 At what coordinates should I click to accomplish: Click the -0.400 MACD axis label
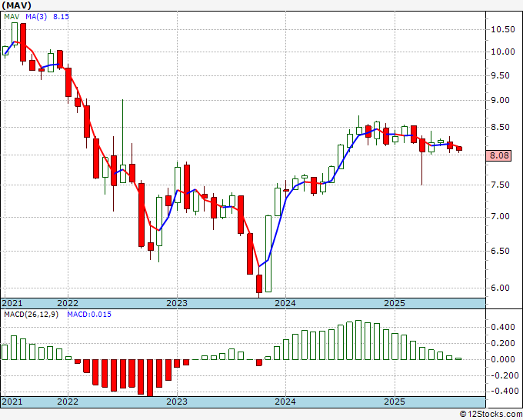click(505, 391)
